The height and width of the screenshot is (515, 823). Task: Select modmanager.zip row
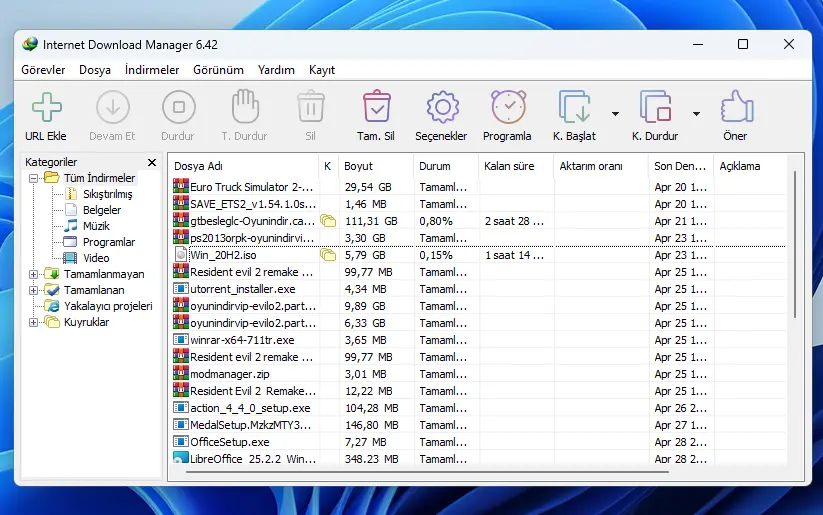(x=479, y=374)
